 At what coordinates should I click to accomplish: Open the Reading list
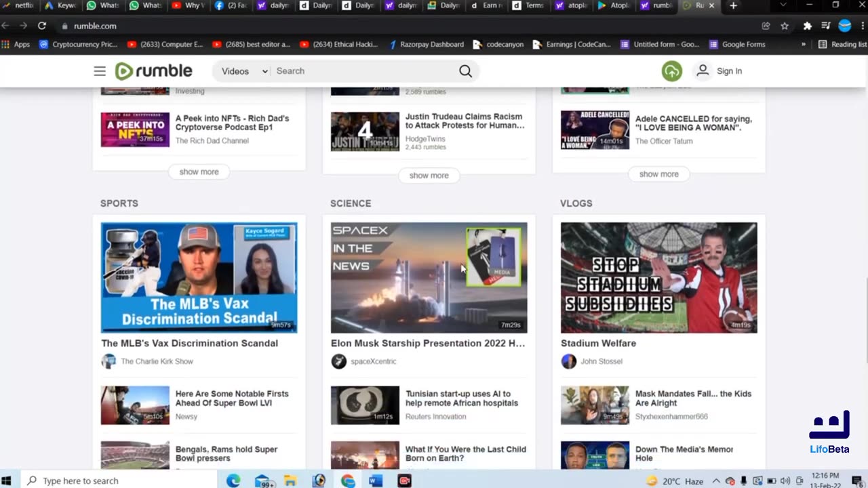coord(842,45)
